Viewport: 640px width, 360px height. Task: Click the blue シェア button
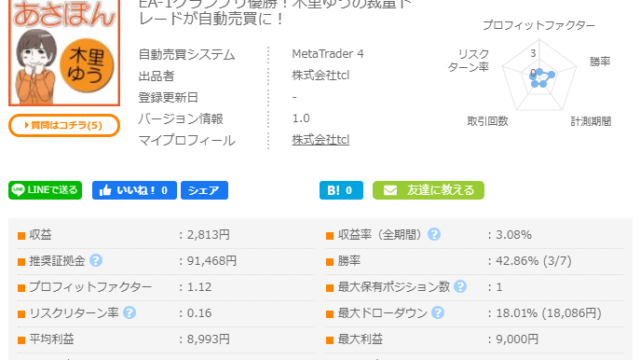point(204,190)
